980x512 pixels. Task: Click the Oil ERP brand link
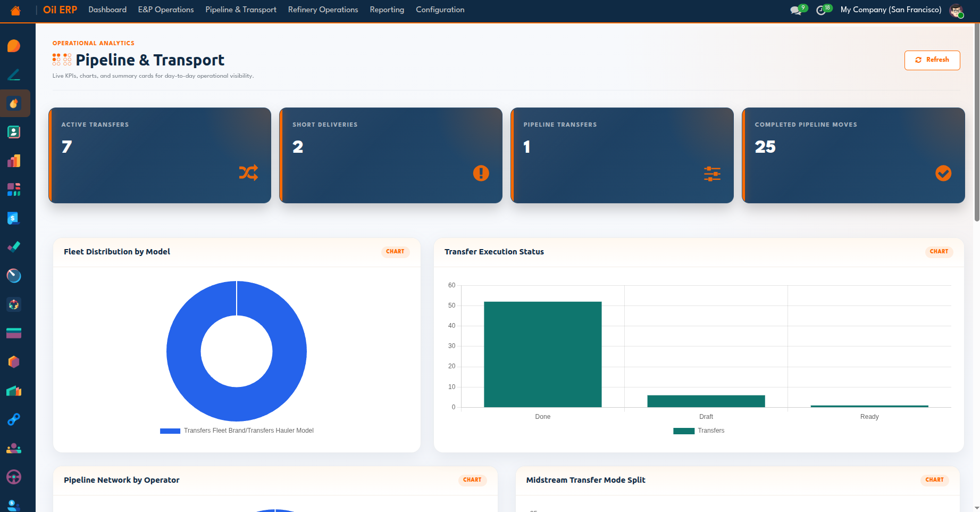click(60, 10)
